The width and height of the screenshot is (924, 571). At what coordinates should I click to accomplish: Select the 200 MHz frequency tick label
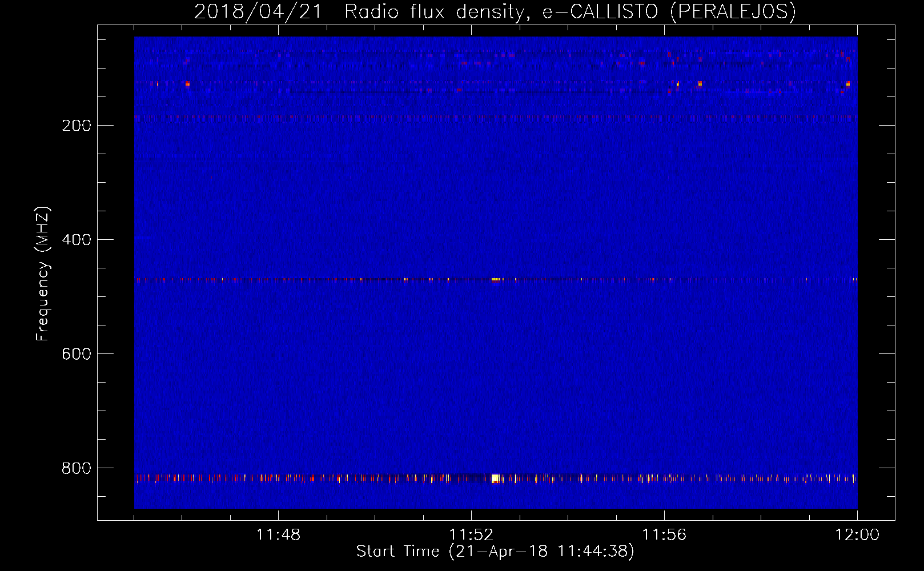click(x=77, y=126)
